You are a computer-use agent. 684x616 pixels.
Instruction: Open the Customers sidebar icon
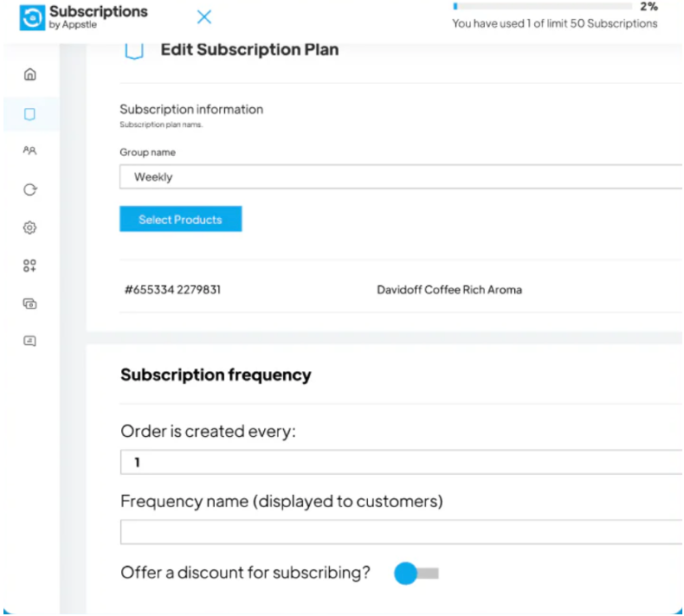(x=29, y=151)
